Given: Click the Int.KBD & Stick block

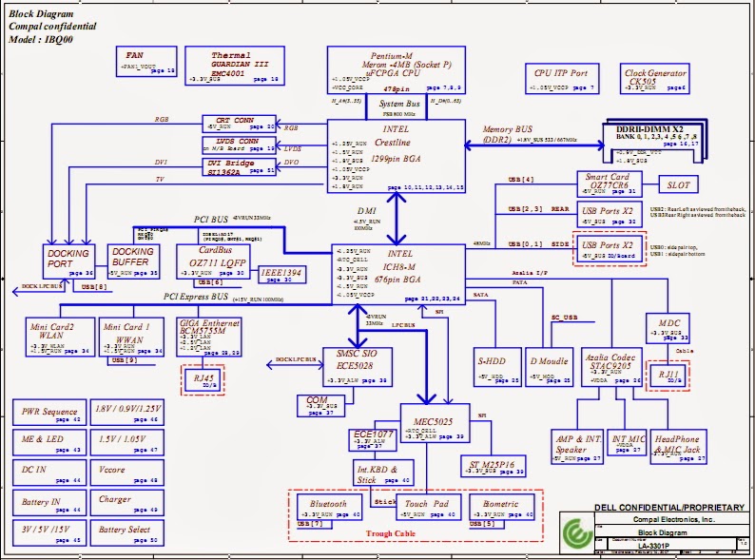Looking at the screenshot, I should [383, 473].
